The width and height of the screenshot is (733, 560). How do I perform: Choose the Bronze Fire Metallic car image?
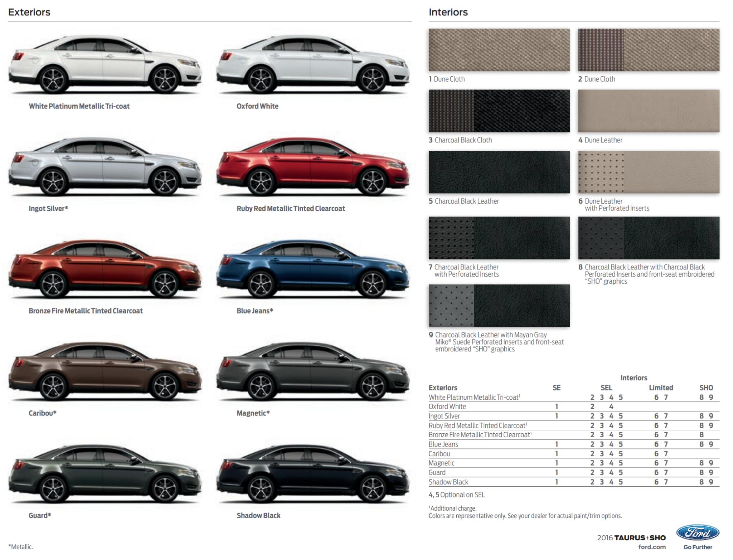tap(105, 269)
